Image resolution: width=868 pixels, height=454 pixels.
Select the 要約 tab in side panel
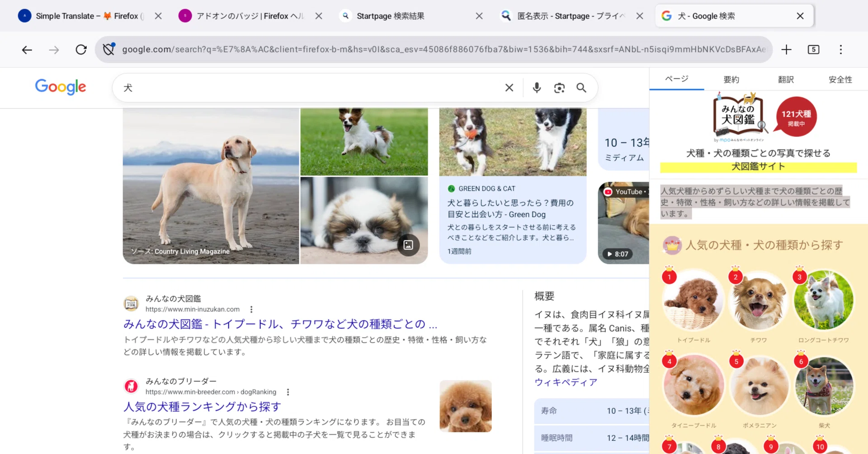click(x=731, y=80)
